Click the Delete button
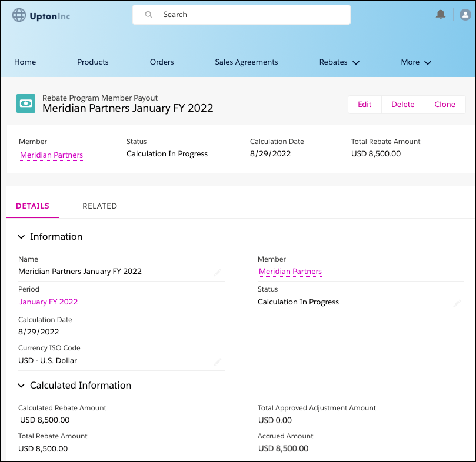The height and width of the screenshot is (462, 476). [403, 105]
